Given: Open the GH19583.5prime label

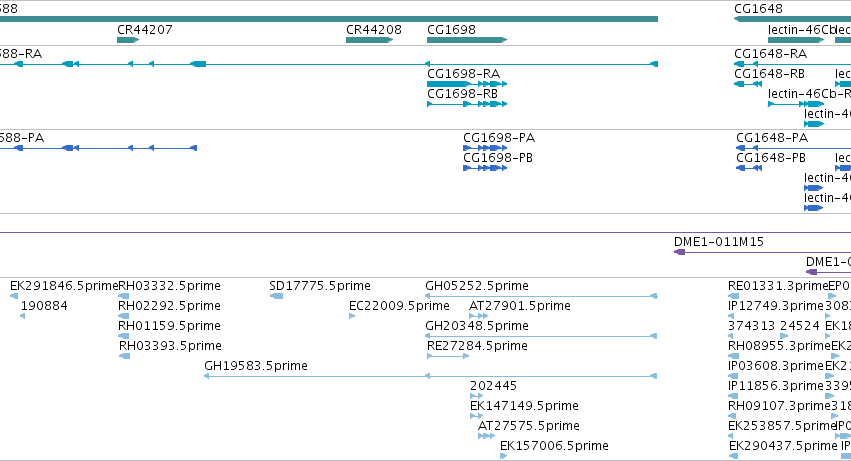Looking at the screenshot, I should click(x=256, y=366).
